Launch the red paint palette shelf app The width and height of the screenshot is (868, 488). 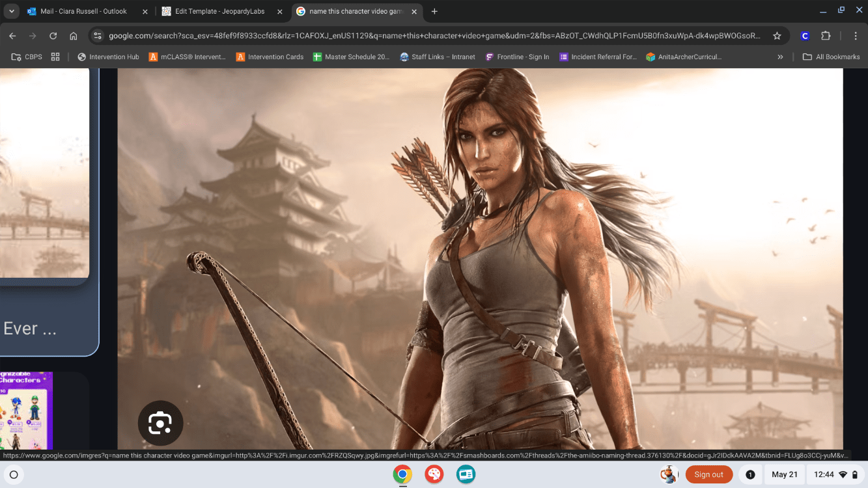[x=434, y=474]
